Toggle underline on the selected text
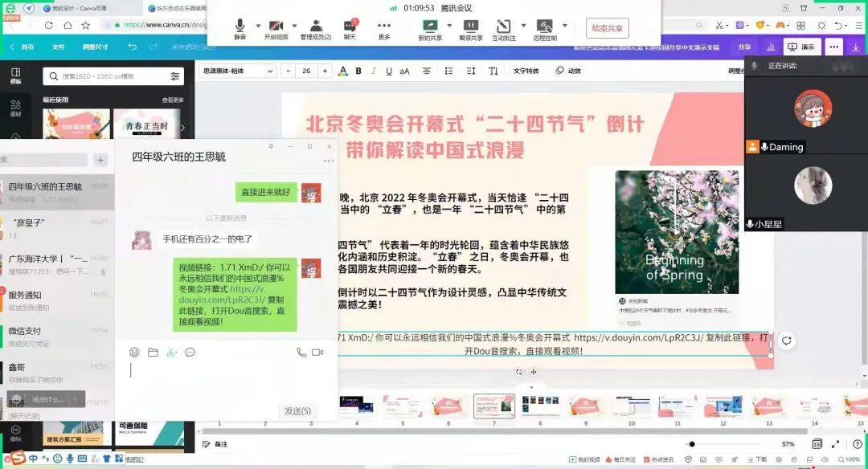This screenshot has width=868, height=469. (389, 71)
